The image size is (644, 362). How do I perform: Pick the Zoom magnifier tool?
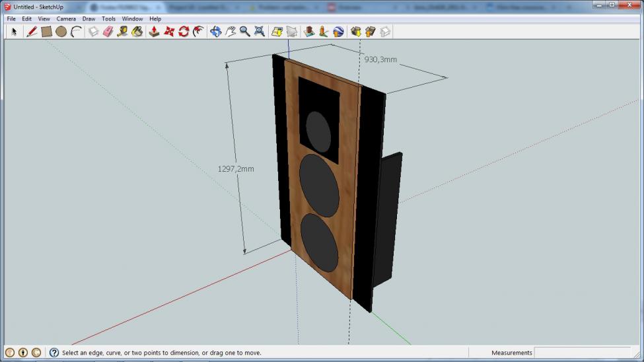[x=245, y=32]
